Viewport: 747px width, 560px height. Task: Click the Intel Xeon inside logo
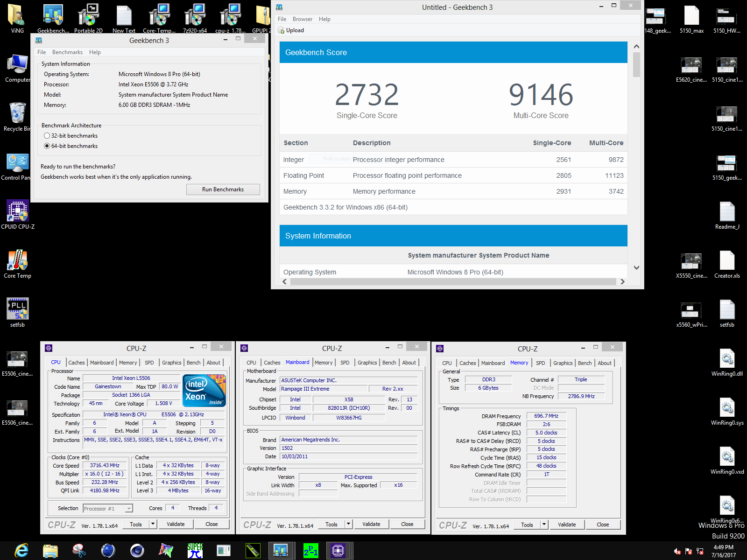(x=204, y=391)
